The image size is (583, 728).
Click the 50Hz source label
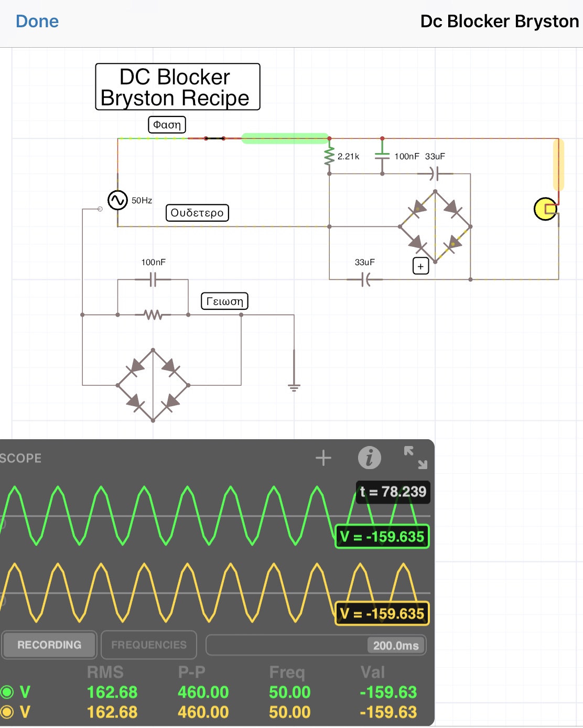coord(142,200)
